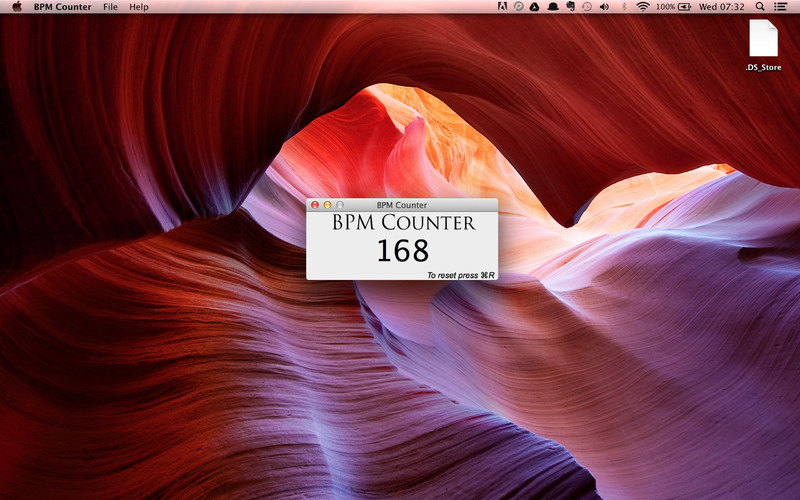Open Spotlight search magnifier
The width and height of the screenshot is (800, 500).
pos(760,7)
